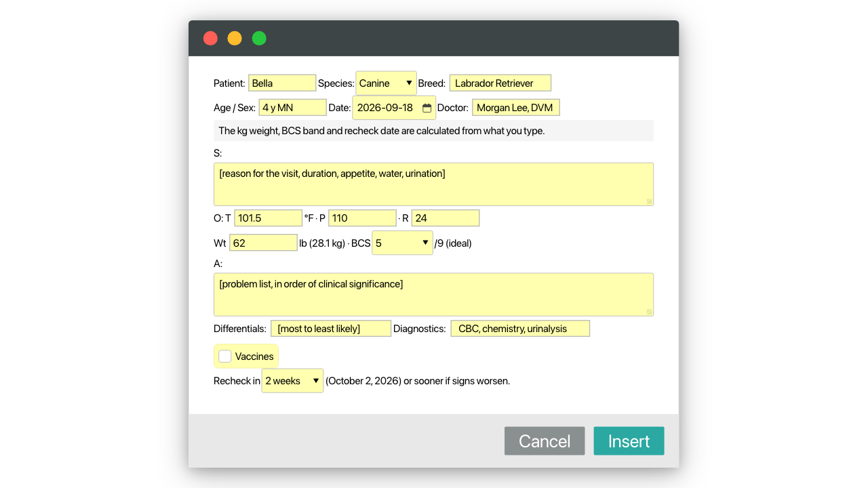The image size is (868, 488).
Task: Click the Age / Sex field
Action: (292, 108)
